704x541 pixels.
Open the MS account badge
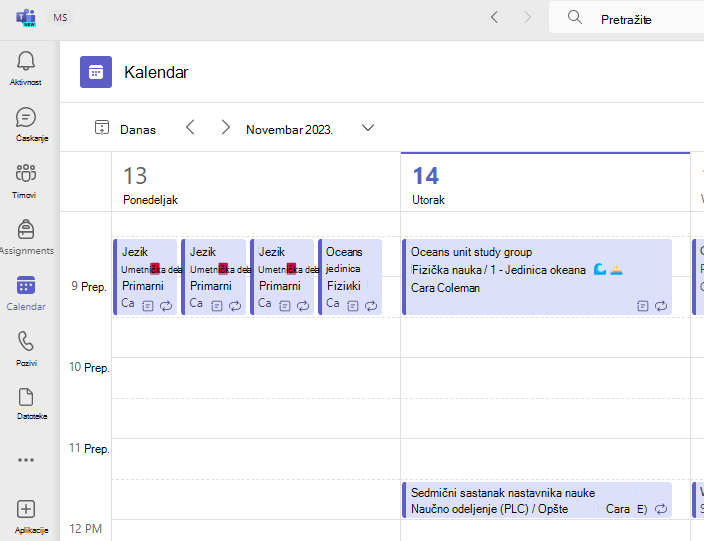coord(60,18)
